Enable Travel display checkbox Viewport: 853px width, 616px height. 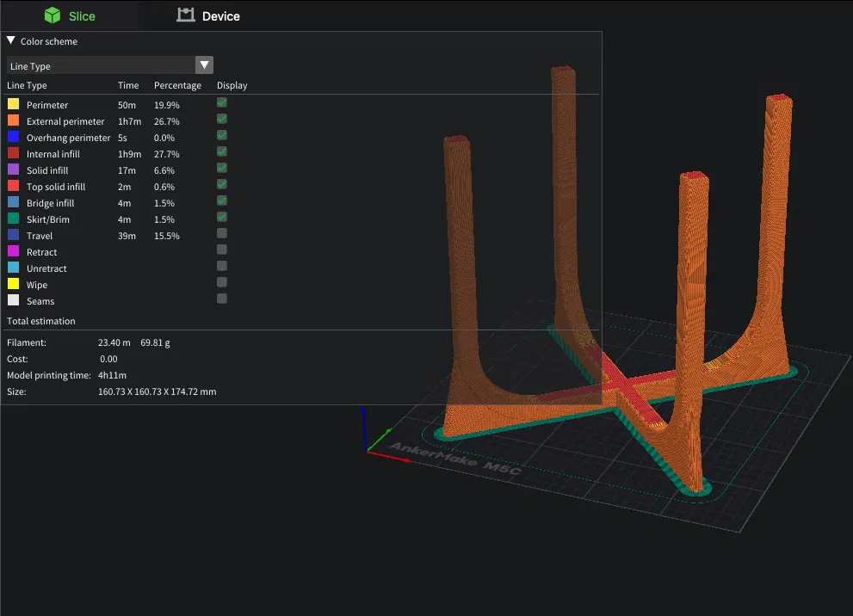pos(222,233)
